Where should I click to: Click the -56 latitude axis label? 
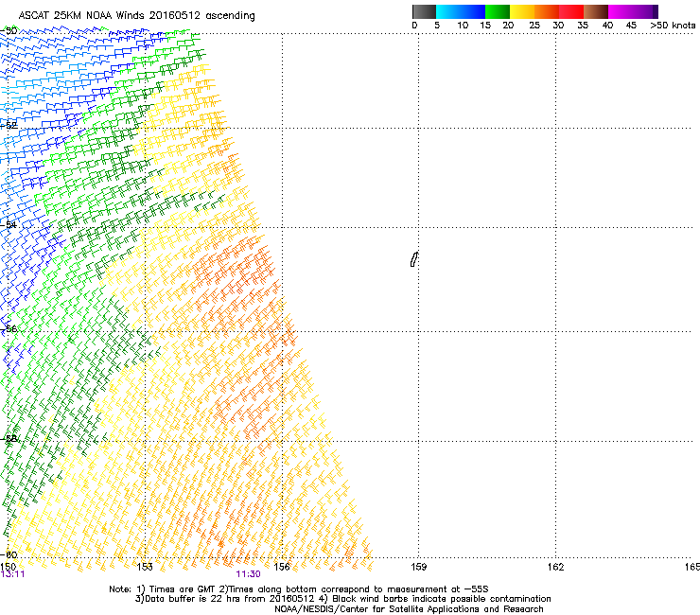coord(9,329)
